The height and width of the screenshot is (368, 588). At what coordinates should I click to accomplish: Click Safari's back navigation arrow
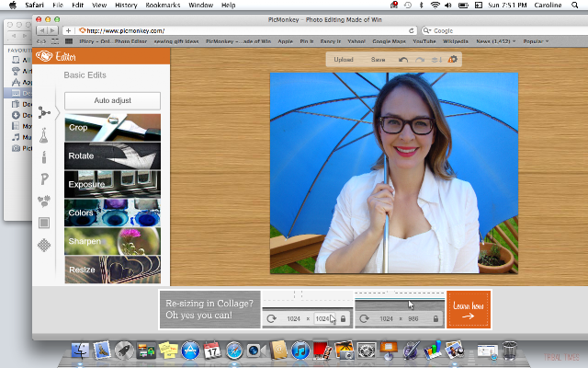click(x=42, y=30)
